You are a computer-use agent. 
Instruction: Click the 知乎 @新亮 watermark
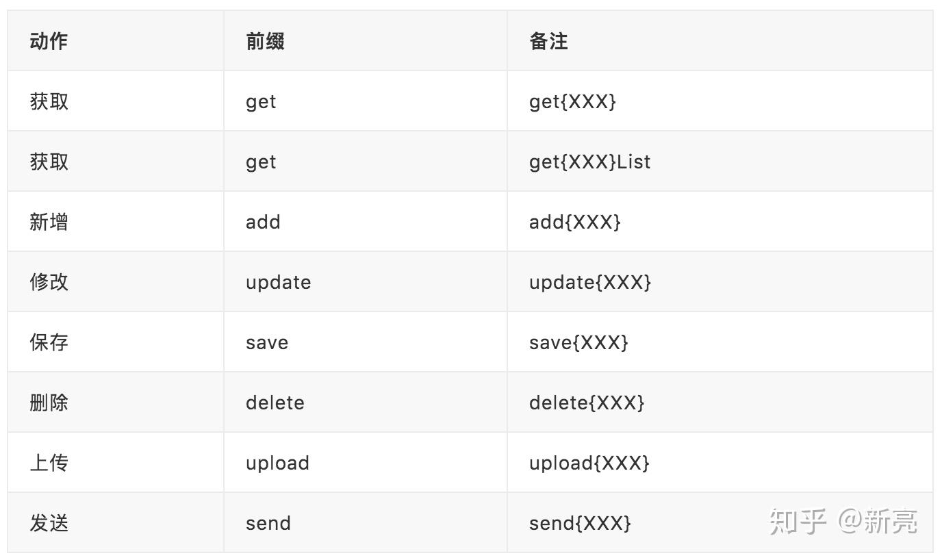(843, 522)
